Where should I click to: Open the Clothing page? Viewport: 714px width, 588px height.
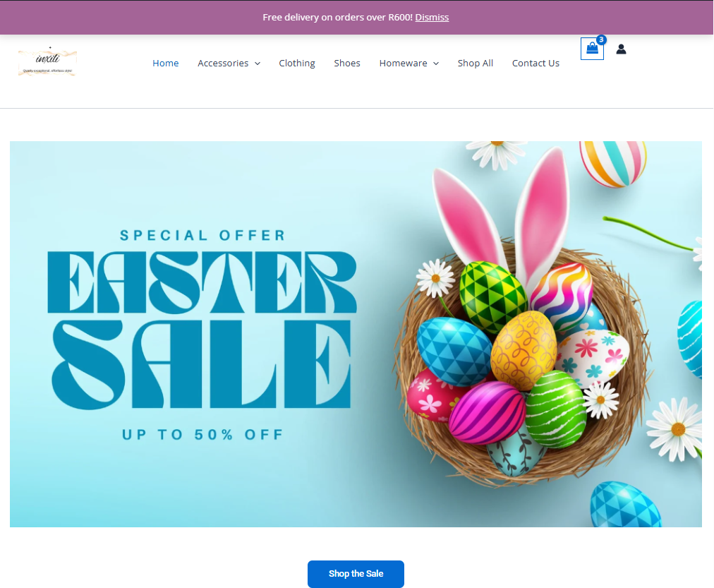(x=297, y=64)
